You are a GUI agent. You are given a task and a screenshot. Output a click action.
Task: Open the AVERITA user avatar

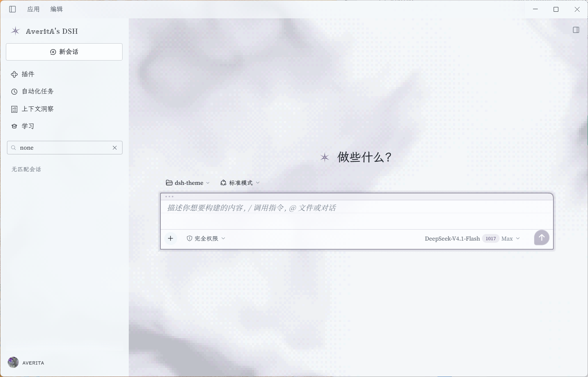[13, 362]
